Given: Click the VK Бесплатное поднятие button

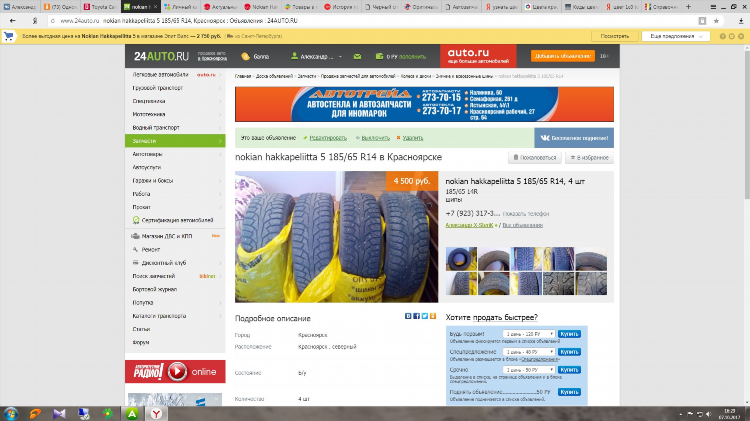Looking at the screenshot, I should pos(574,138).
